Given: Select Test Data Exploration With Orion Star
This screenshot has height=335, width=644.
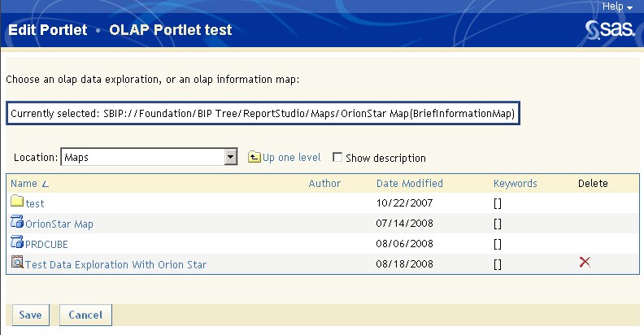Looking at the screenshot, I should coord(115,265).
